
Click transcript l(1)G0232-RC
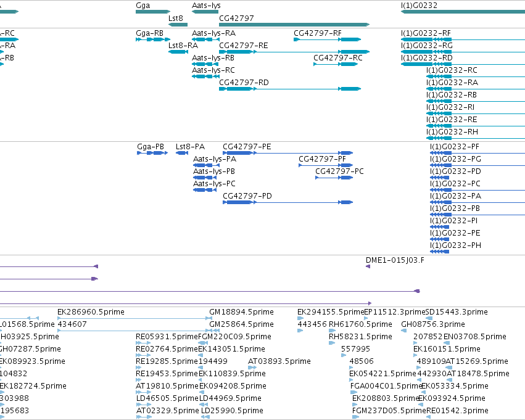(x=476, y=76)
